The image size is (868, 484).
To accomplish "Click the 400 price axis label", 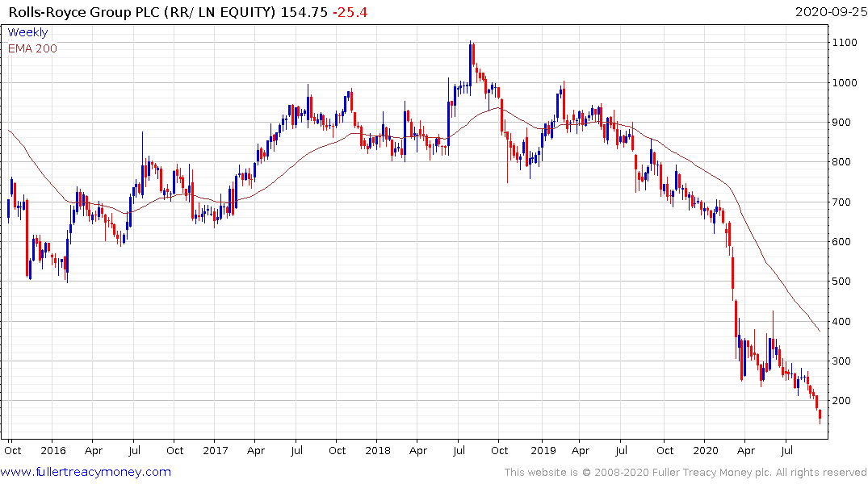I will click(x=841, y=321).
